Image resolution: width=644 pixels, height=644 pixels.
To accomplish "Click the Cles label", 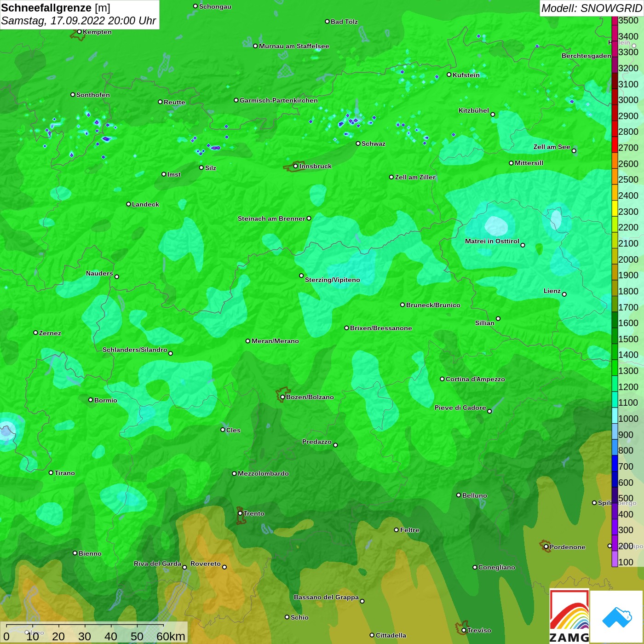I will tap(233, 430).
